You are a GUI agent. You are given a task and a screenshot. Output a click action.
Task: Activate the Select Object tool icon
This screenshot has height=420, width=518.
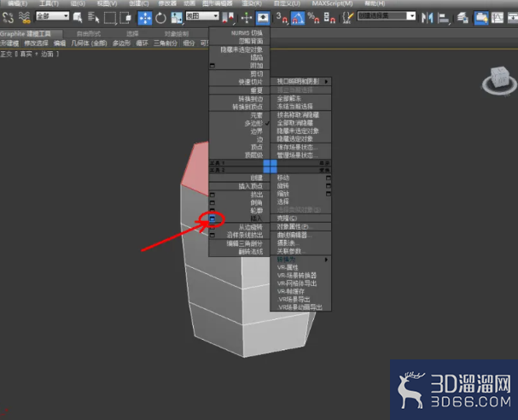[x=78, y=18]
